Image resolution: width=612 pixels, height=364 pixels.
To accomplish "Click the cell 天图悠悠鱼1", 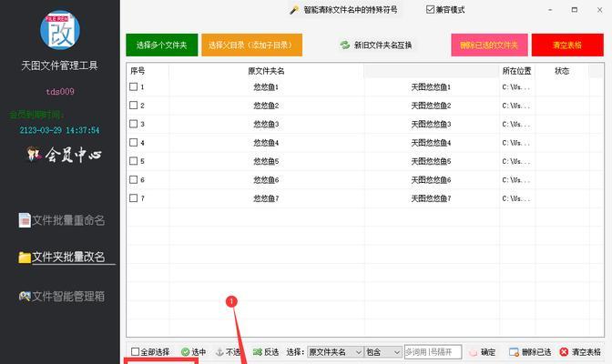I will [431, 87].
